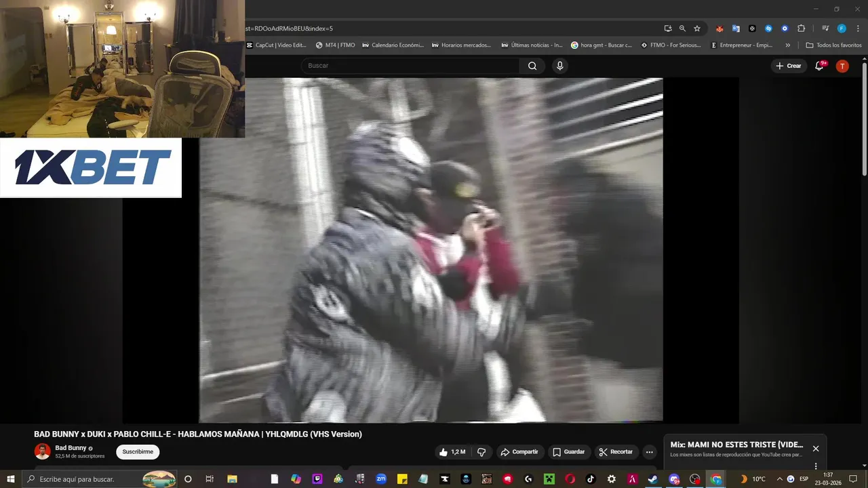Image resolution: width=868 pixels, height=488 pixels.
Task: Open the Calendario Económi... bookmark
Action: click(393, 45)
